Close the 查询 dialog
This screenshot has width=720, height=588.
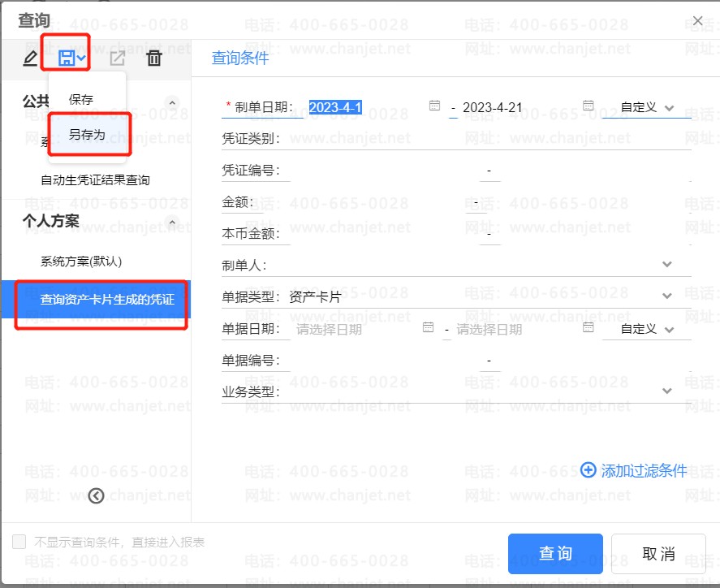[x=697, y=20]
